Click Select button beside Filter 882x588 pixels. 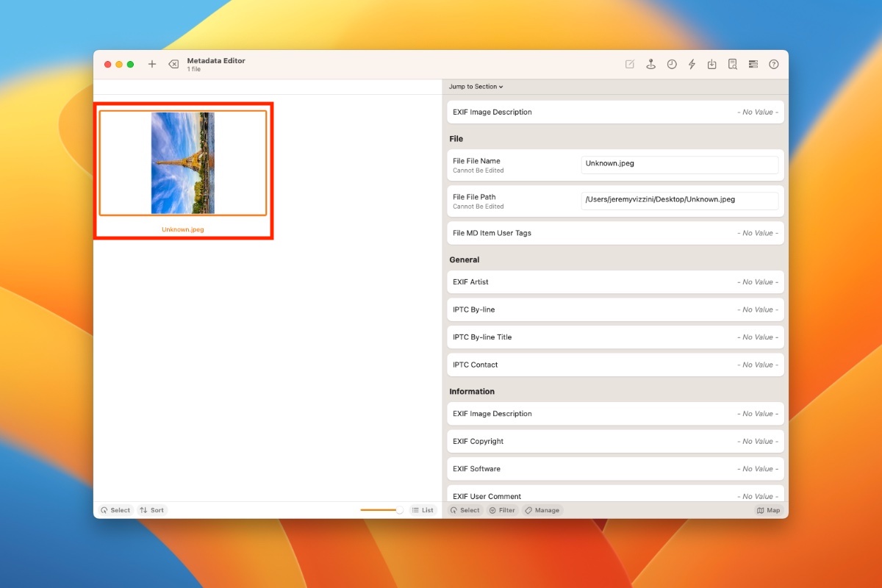point(465,510)
